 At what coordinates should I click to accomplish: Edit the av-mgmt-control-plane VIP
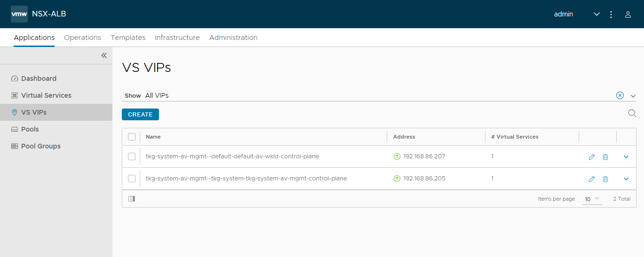(592, 179)
